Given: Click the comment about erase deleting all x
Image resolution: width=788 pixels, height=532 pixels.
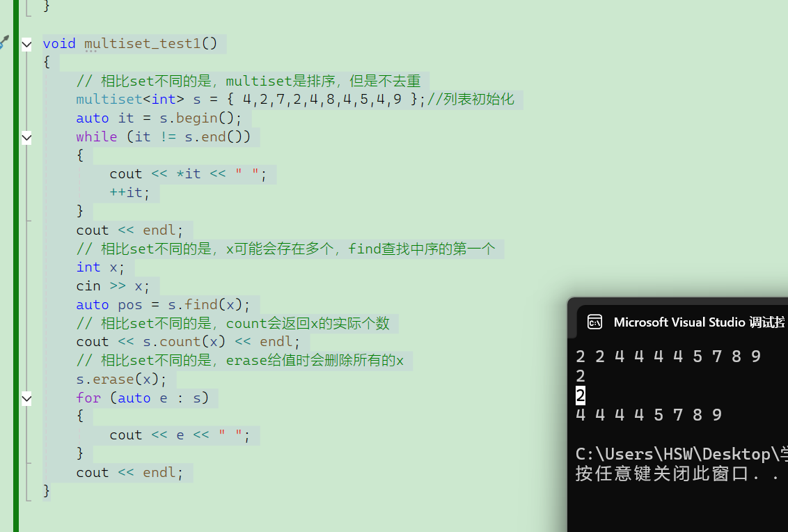Looking at the screenshot, I should point(239,361).
